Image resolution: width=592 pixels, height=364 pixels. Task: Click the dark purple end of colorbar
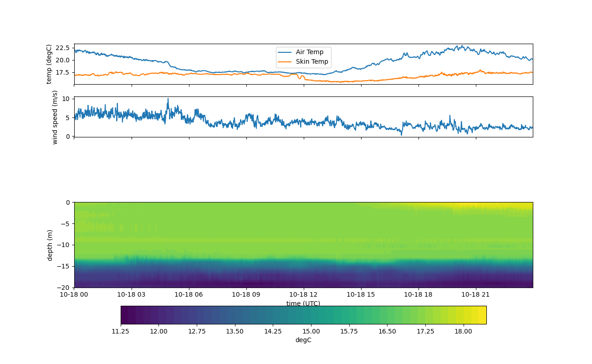[x=125, y=315]
